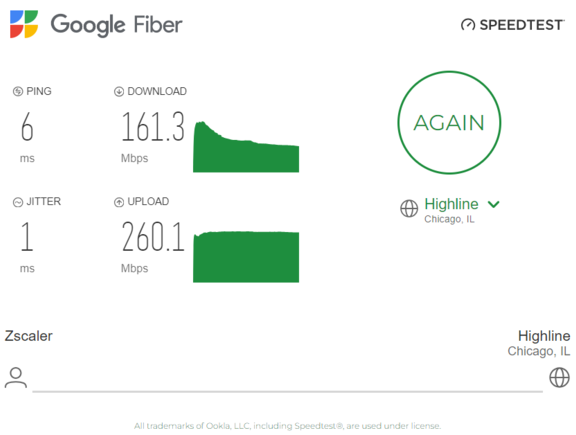Click the Speedtest gauge icon
Image resolution: width=576 pixels, height=435 pixels.
[x=468, y=25]
